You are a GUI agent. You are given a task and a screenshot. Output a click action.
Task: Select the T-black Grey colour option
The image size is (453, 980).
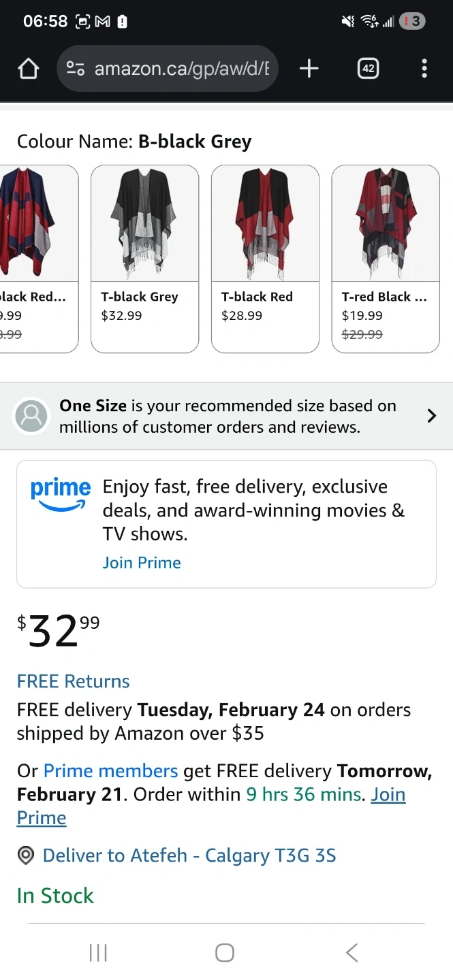(144, 259)
